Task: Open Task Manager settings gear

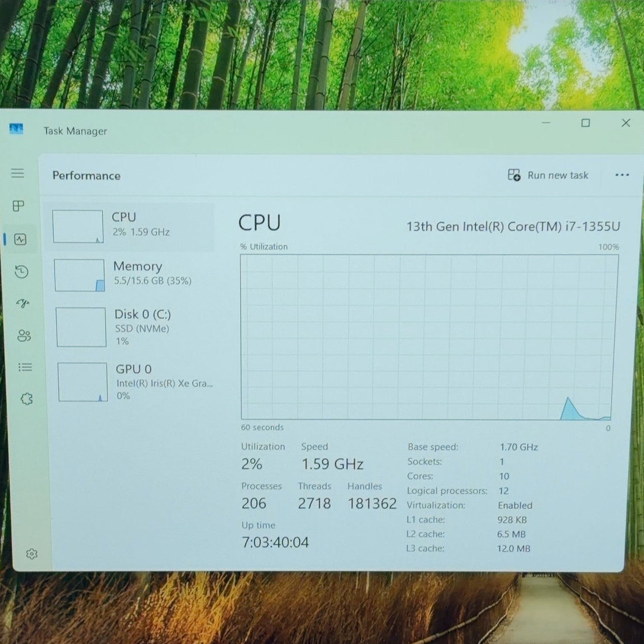Action: 32,554
